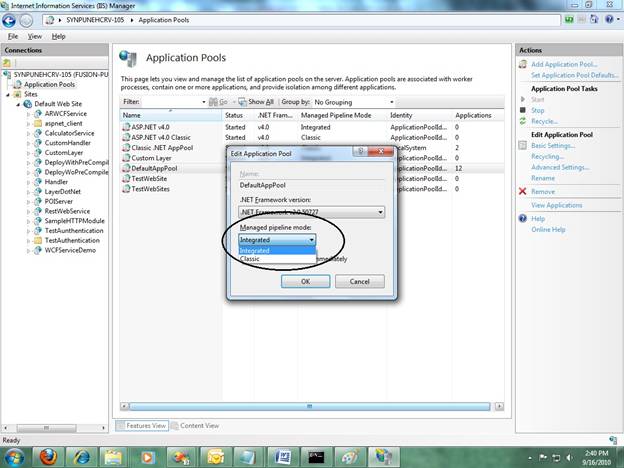The height and width of the screenshot is (468, 624).
Task: Click the Connections pane horizontal scrollbar
Action: (x=46, y=428)
